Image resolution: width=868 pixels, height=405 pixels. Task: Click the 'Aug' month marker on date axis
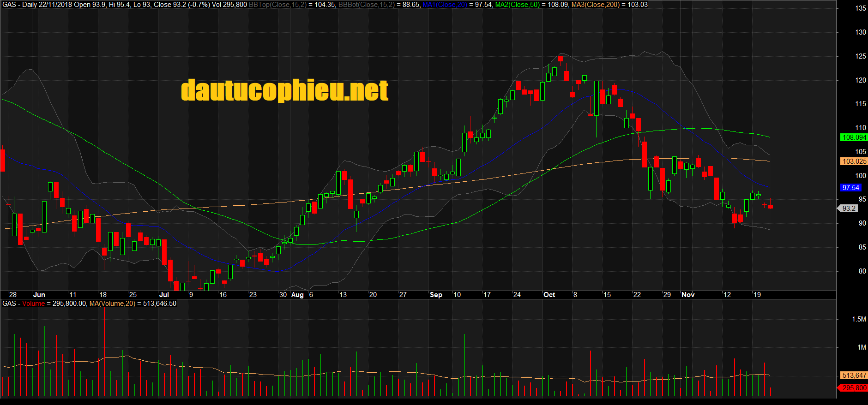[297, 295]
